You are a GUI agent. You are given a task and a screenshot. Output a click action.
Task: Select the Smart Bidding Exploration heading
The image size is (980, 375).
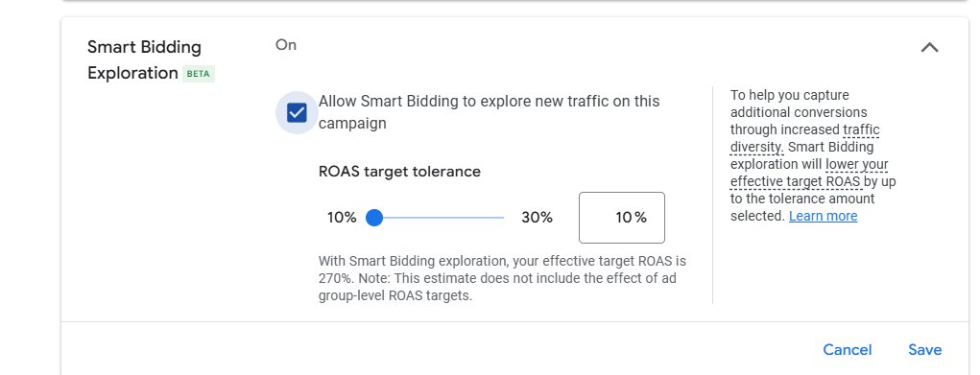point(144,60)
